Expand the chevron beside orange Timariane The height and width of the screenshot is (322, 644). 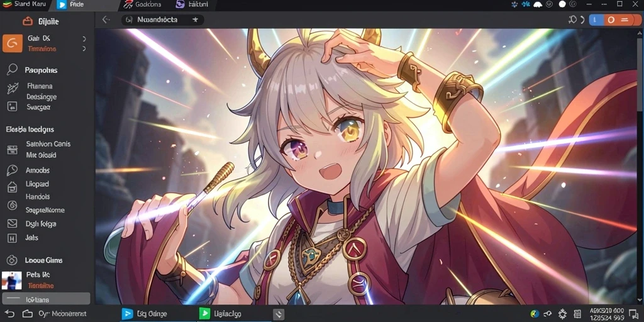84,48
